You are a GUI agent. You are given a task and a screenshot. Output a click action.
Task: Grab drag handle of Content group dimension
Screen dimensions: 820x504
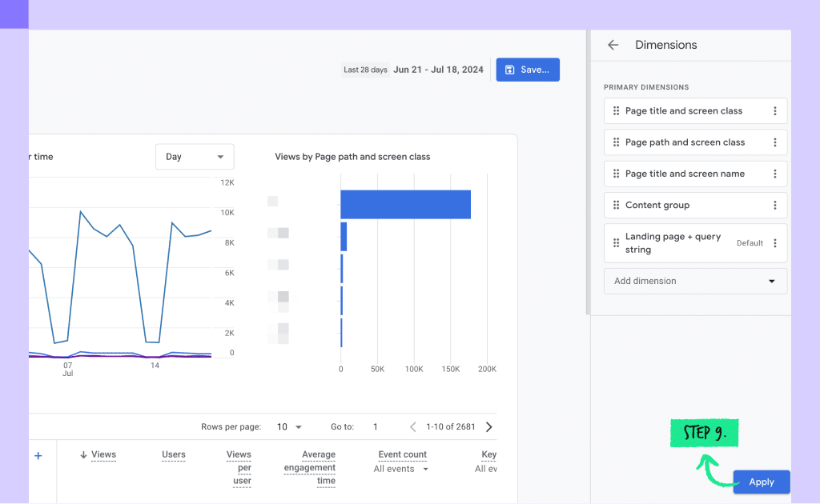pyautogui.click(x=616, y=205)
